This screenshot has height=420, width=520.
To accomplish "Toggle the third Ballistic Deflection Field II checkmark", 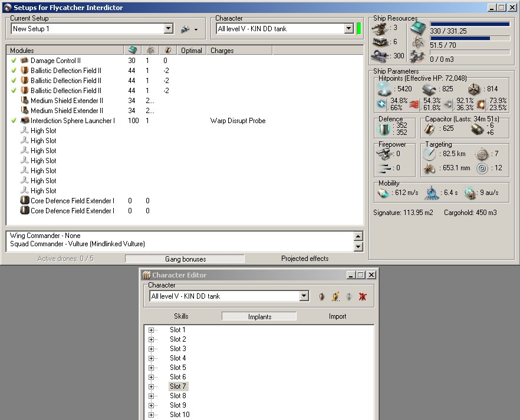I will [x=14, y=91].
